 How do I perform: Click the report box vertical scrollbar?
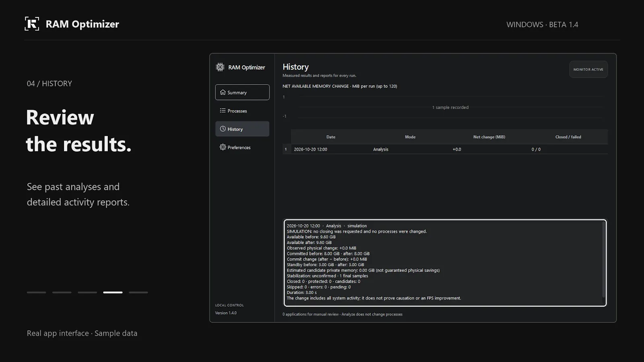(603, 260)
